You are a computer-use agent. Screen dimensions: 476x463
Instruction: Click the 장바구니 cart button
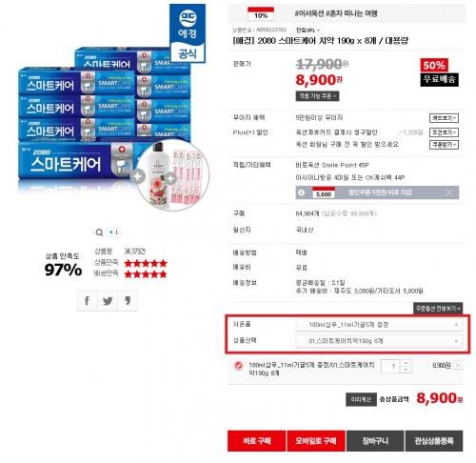coord(375,441)
